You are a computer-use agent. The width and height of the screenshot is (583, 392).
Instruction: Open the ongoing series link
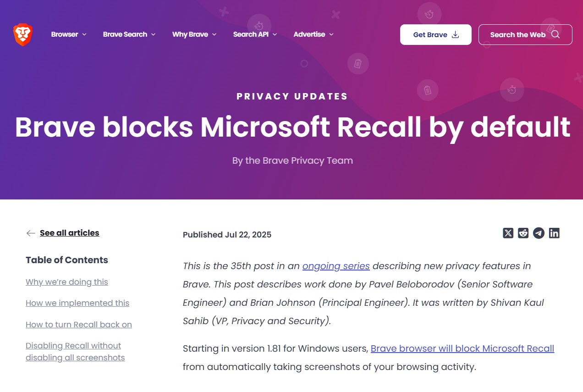click(336, 266)
